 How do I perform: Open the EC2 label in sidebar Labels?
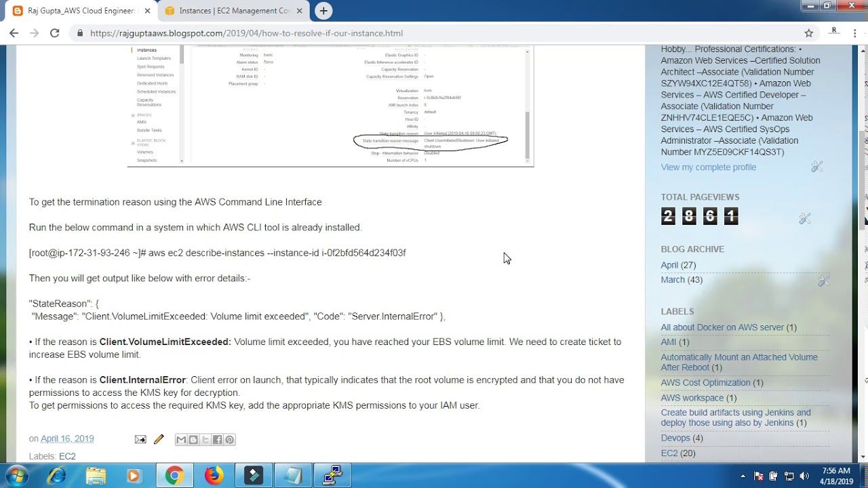(669, 453)
